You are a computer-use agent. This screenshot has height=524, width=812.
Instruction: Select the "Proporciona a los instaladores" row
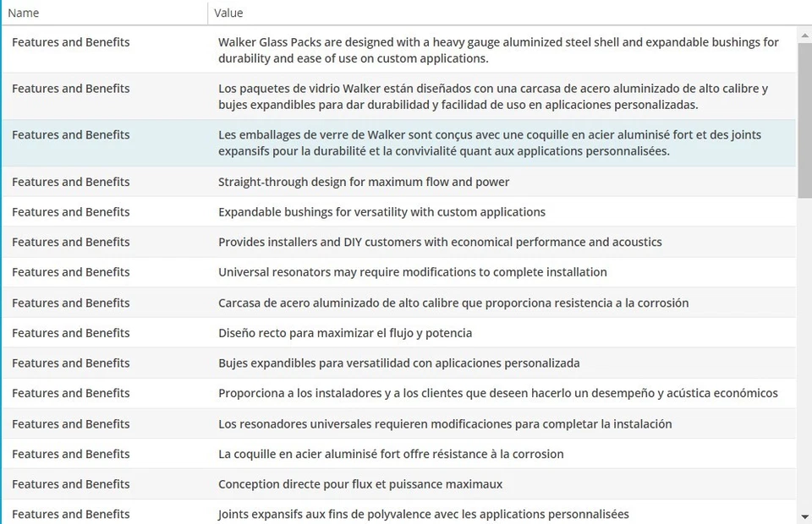tap(498, 393)
